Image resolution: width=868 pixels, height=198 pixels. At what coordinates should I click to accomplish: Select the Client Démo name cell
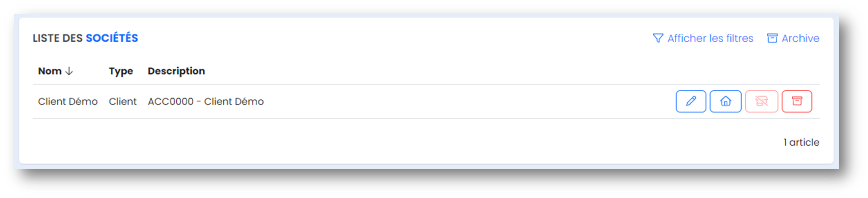[68, 101]
